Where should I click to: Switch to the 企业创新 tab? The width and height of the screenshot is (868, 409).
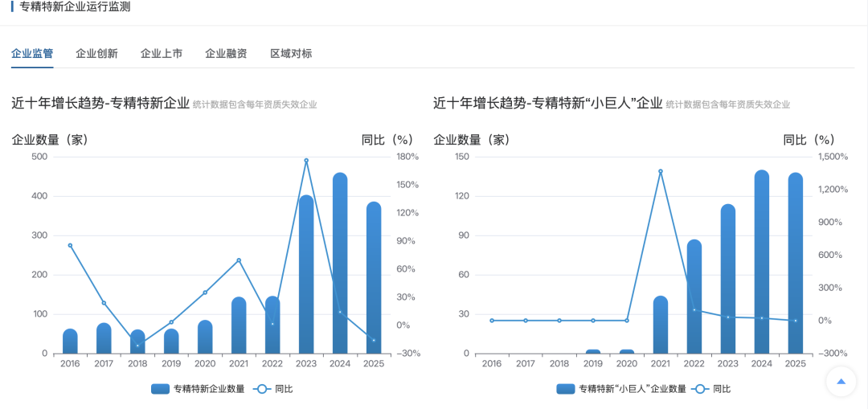[x=97, y=54]
